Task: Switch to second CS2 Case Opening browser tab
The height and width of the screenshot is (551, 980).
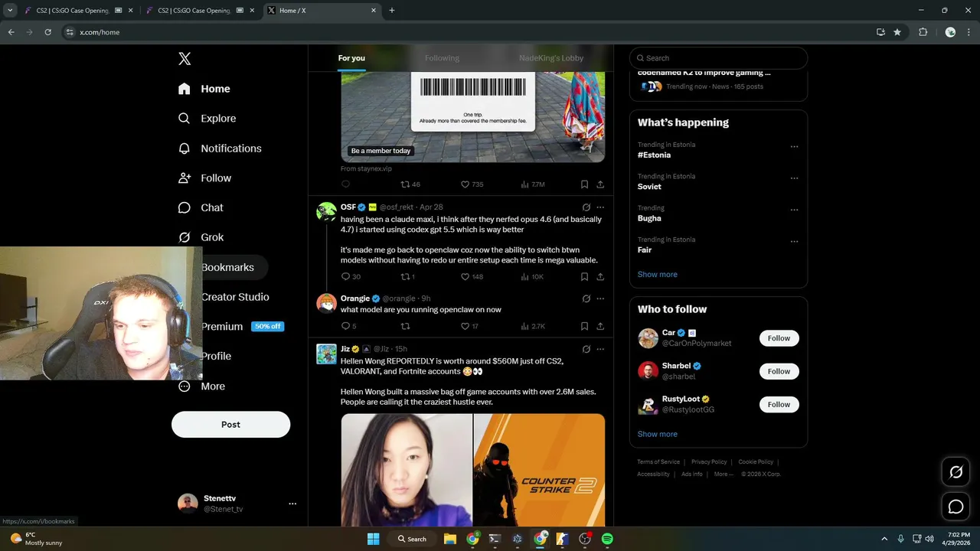Action: tap(201, 11)
